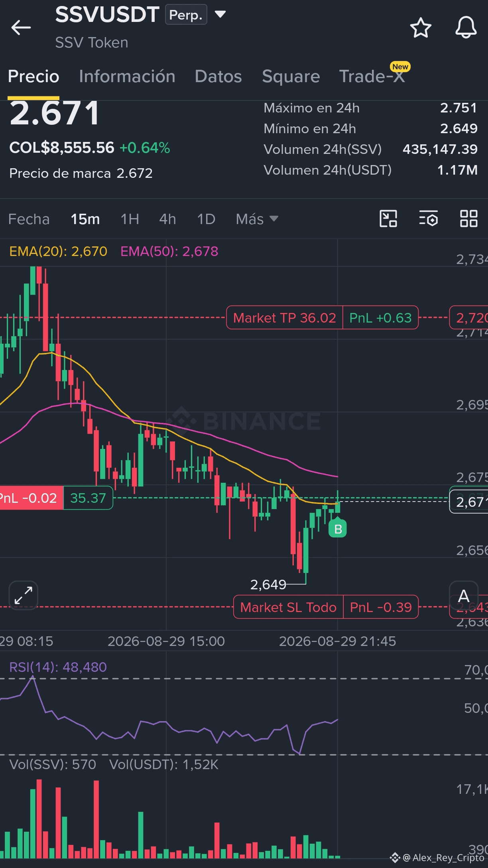Image resolution: width=488 pixels, height=868 pixels.
Task: Tap the RSI(14) indicator label
Action: [58, 667]
